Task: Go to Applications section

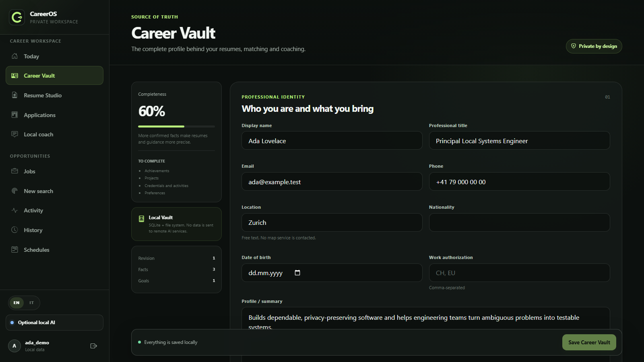Action: pos(54,115)
